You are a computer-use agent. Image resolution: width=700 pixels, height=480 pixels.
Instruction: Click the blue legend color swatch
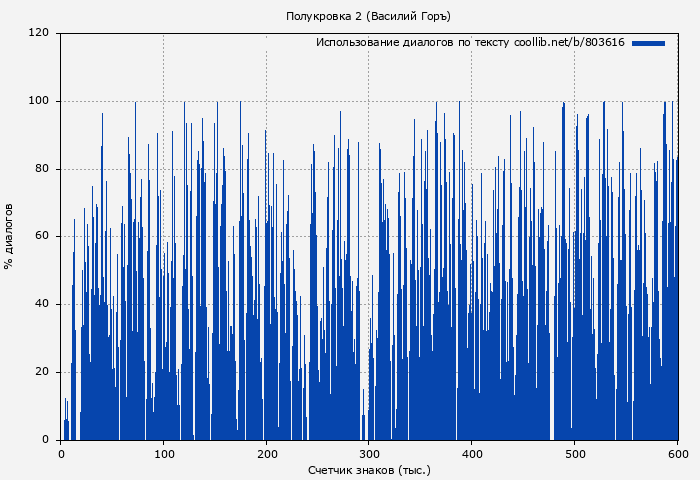(x=648, y=43)
